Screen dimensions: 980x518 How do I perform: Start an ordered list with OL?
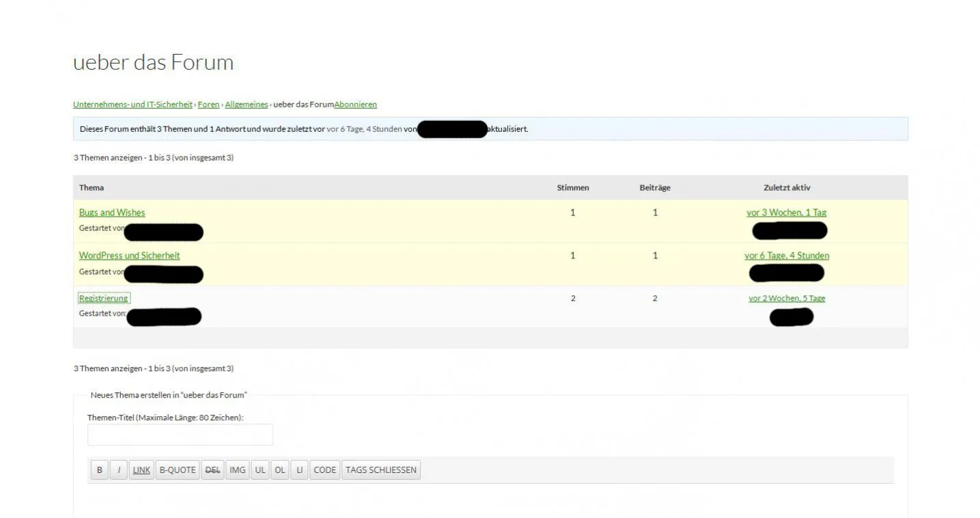pyautogui.click(x=280, y=470)
